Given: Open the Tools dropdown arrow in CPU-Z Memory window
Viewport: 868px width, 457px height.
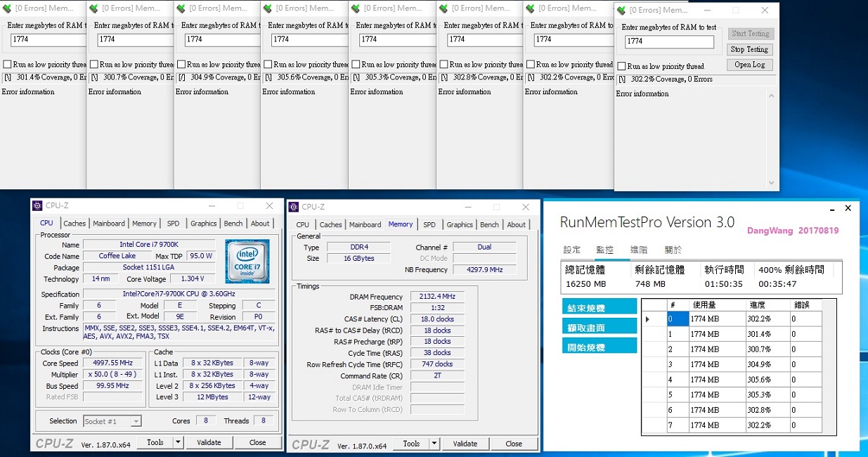Looking at the screenshot, I should (x=434, y=444).
